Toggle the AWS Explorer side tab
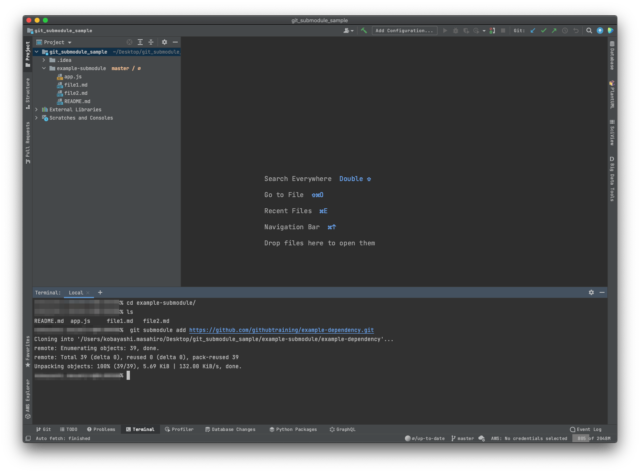This screenshot has width=640, height=473. [28, 399]
